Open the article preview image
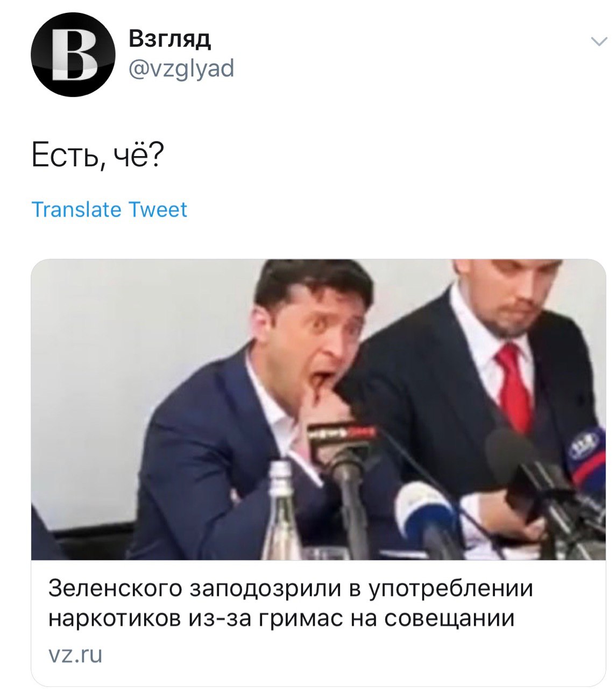This screenshot has width=616, height=689. pyautogui.click(x=318, y=410)
